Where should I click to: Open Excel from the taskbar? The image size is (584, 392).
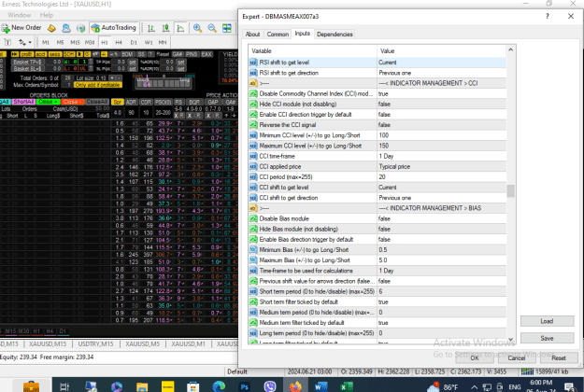(x=347, y=386)
